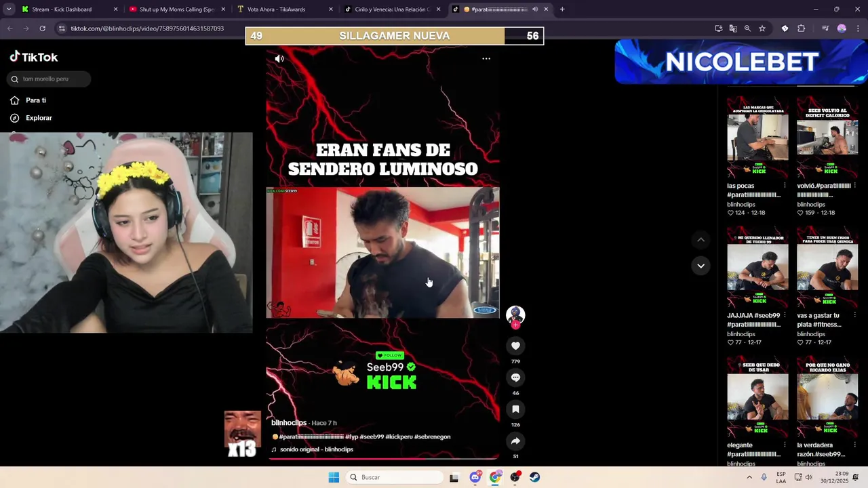
Task: Click the microphone tray icon
Action: point(764,477)
